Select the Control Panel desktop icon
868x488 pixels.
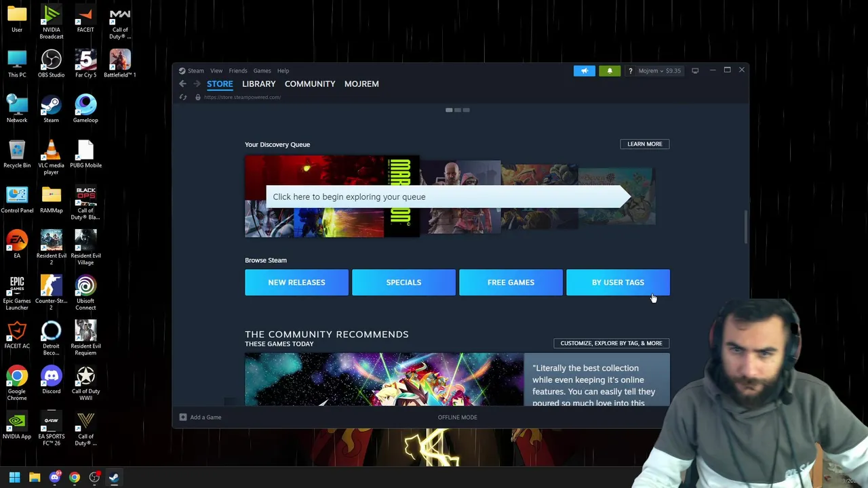tap(17, 199)
